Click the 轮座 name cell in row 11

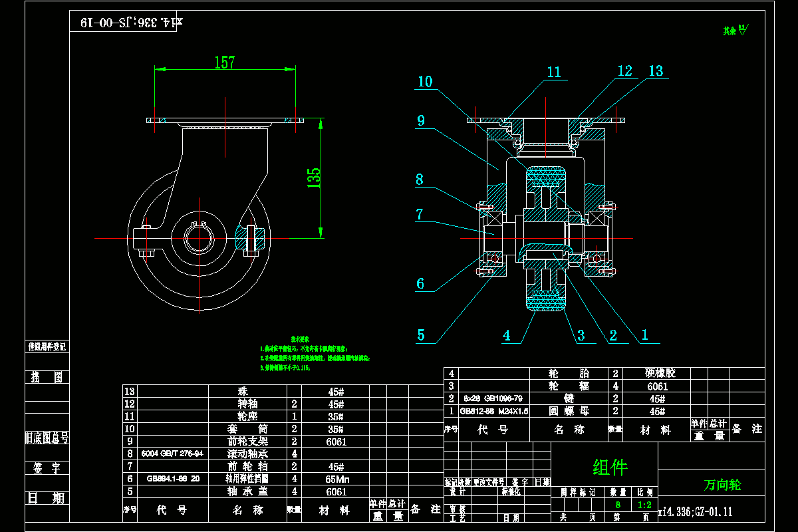coord(247,416)
